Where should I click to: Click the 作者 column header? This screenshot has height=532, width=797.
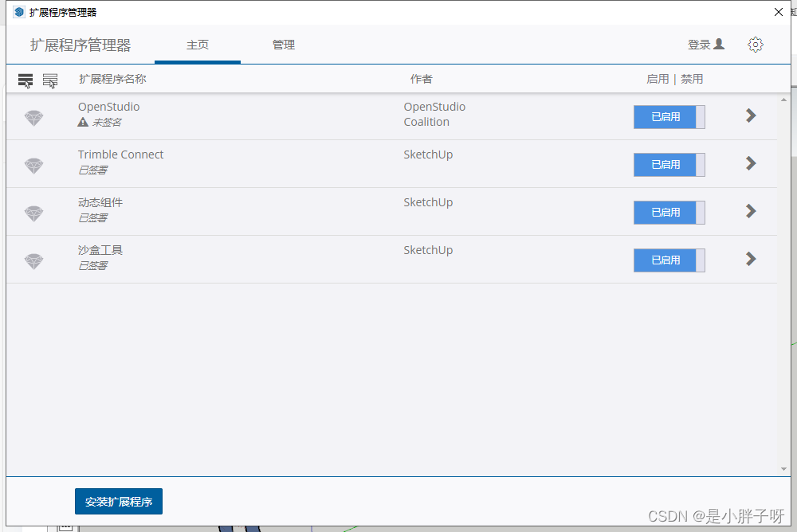[x=422, y=80]
